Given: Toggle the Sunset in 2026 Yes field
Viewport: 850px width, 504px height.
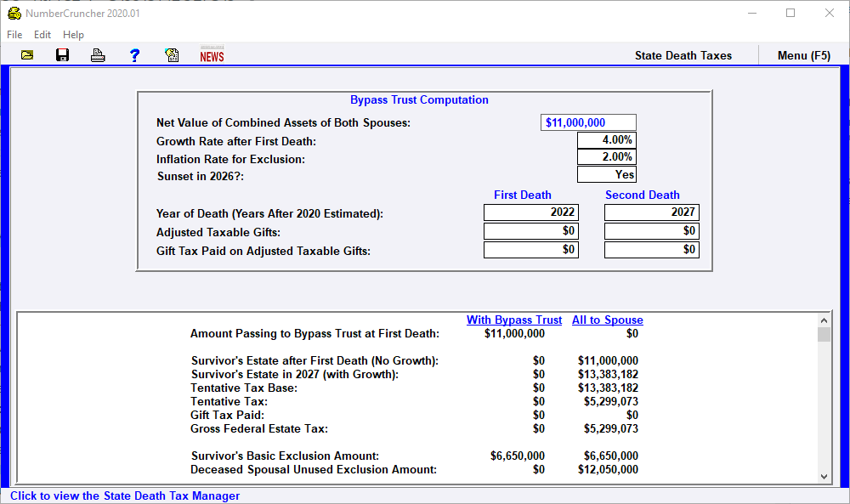Looking at the screenshot, I should click(607, 174).
